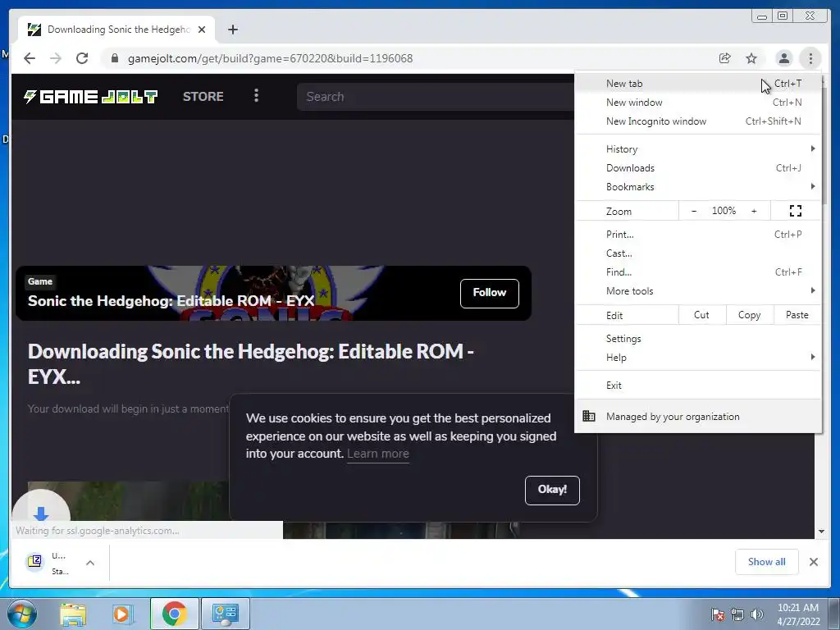Click Copy in the Edit row

[x=750, y=315]
